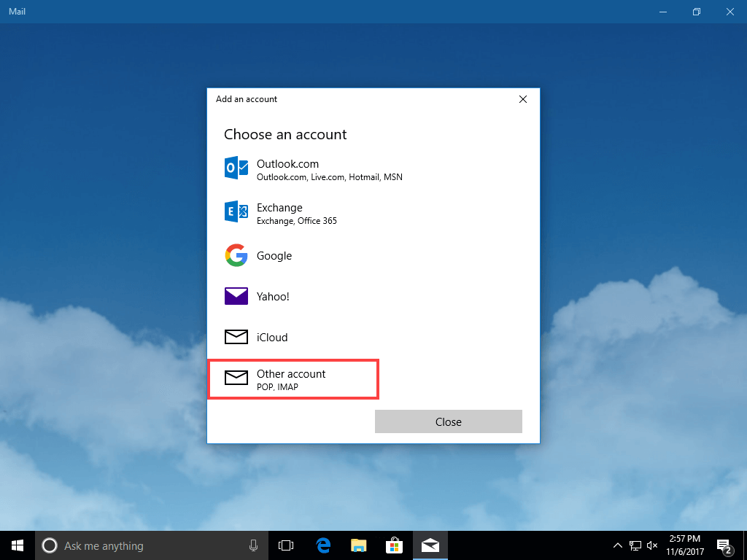The height and width of the screenshot is (560, 747).
Task: Select the Exchange account label
Action: [x=279, y=208]
